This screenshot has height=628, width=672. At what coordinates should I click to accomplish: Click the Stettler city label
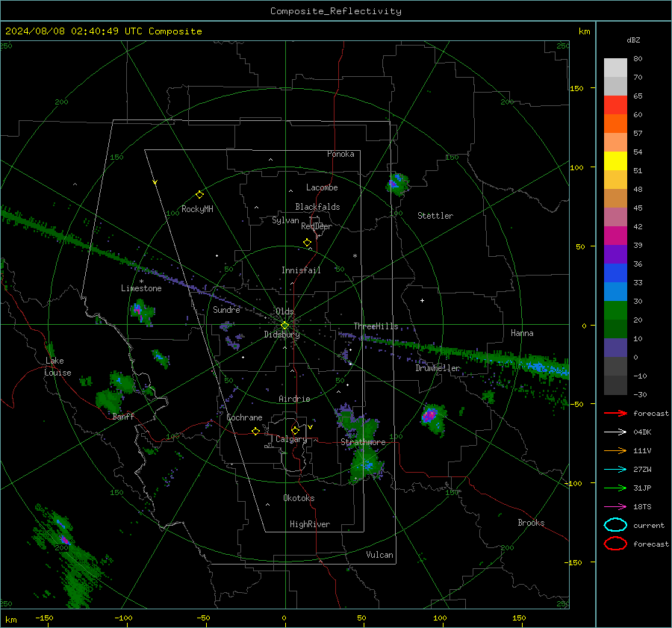pyautogui.click(x=435, y=216)
